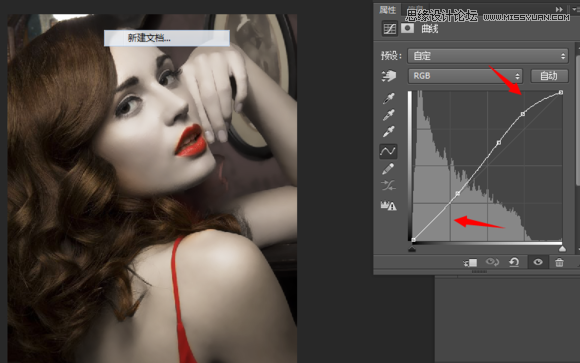This screenshot has height=363, width=580.
Task: Open the RGB channel dropdown
Action: [465, 76]
